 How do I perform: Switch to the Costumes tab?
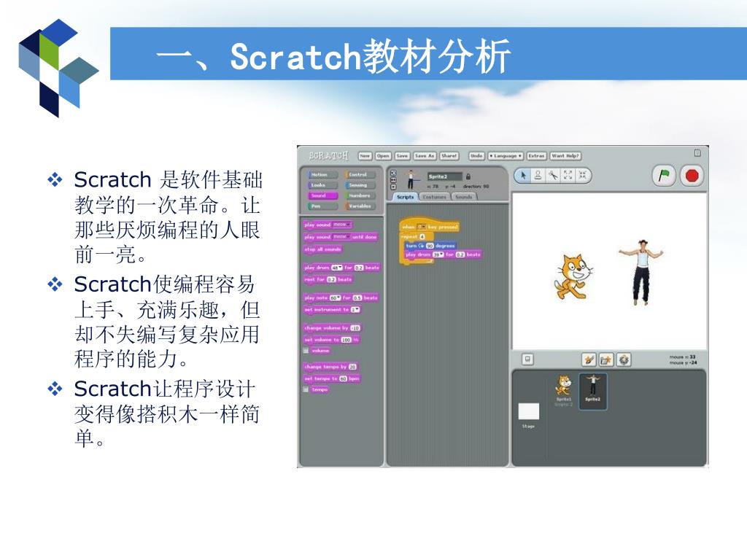pyautogui.click(x=435, y=197)
